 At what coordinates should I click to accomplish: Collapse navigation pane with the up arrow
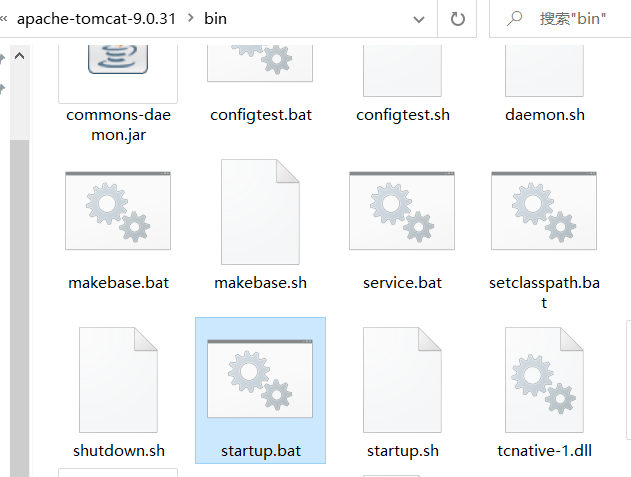[x=19, y=56]
